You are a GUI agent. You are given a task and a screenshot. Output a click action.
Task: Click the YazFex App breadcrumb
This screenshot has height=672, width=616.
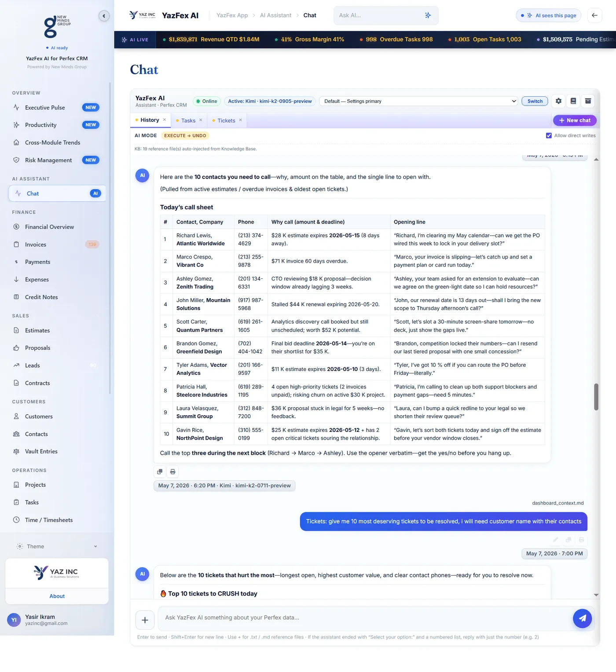click(x=232, y=15)
